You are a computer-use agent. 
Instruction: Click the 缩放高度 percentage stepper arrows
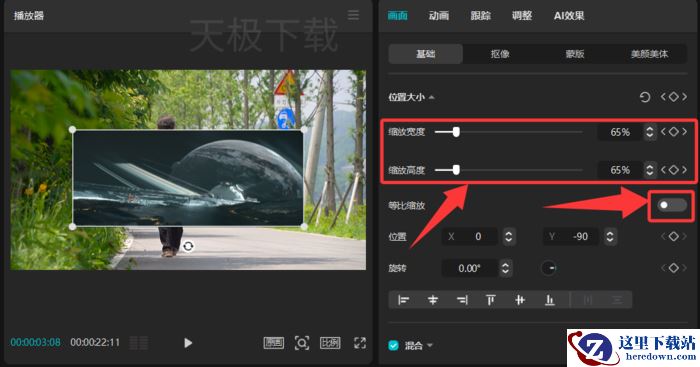pos(650,170)
